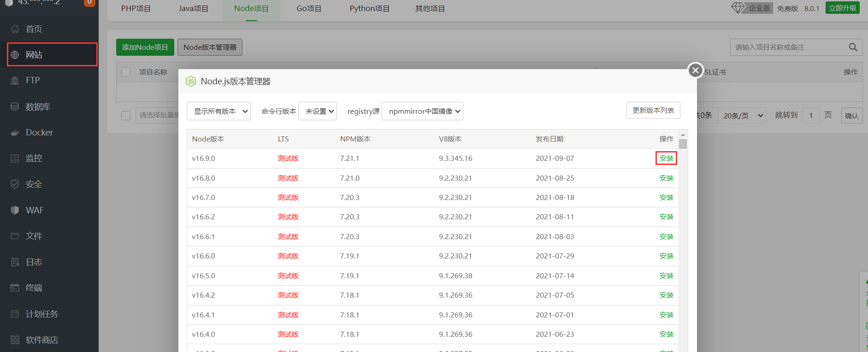Image resolution: width=868 pixels, height=352 pixels.
Task: Close the Node.js version manager dialog
Action: (695, 70)
